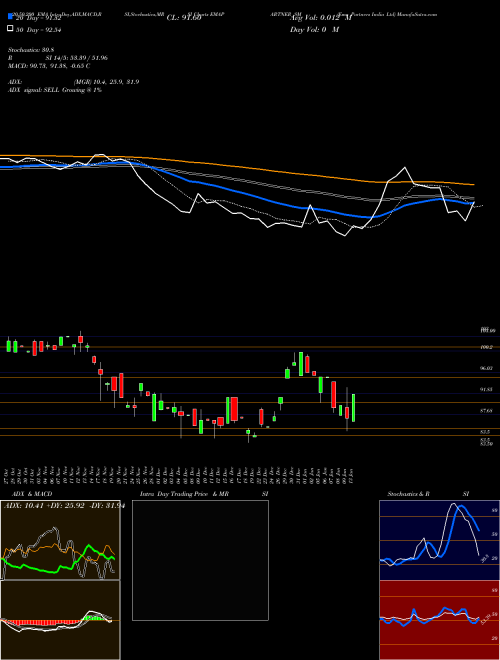This screenshot has height=660, width=500.
Task: Click the 'Avg Vol: 0.012 M' label
Action: pyautogui.click(x=320, y=18)
